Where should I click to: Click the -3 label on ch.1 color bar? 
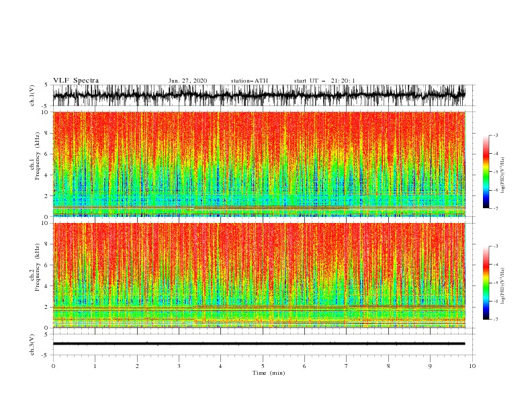click(496, 135)
